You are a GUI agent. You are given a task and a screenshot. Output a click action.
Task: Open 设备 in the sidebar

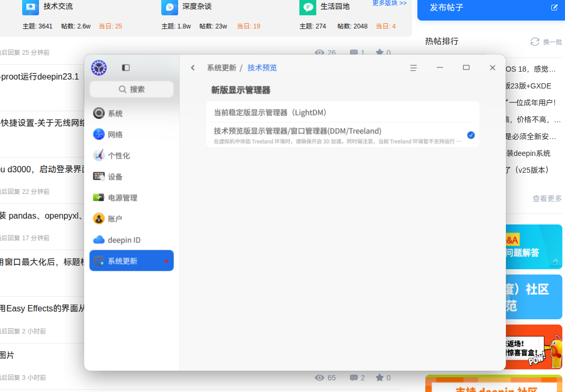[132, 177]
